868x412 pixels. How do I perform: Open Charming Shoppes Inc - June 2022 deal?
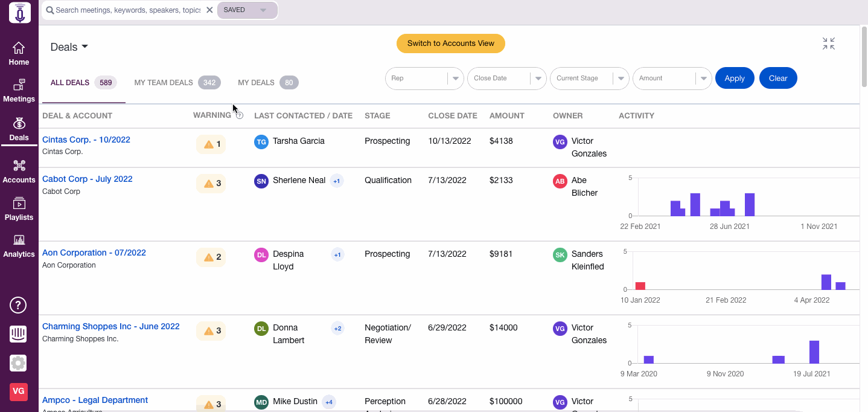(x=111, y=326)
